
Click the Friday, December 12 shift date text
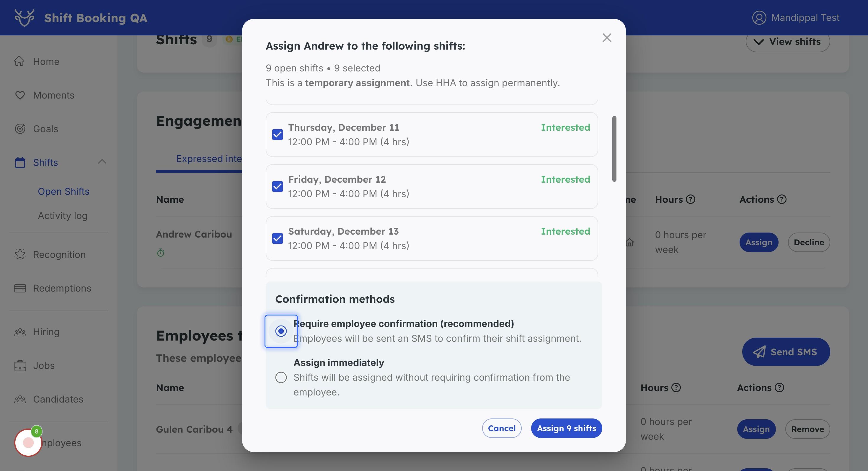[337, 179]
